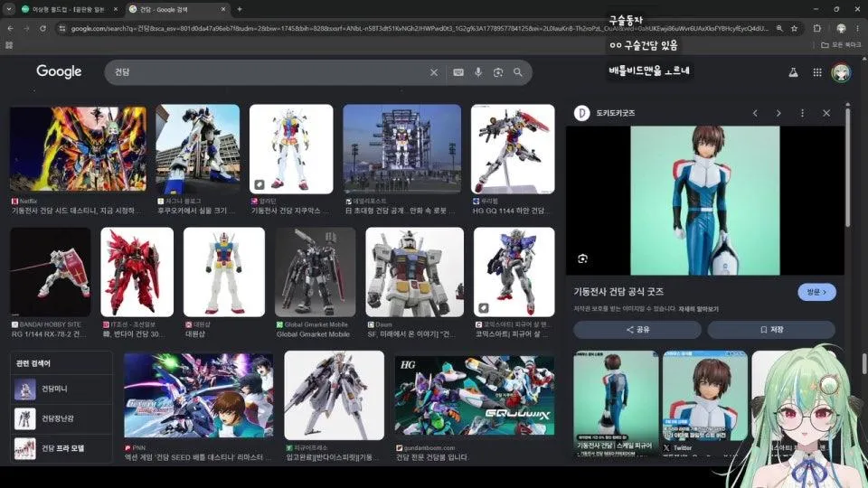Open the large preview image of the figure
Viewport: 868px width, 488px height.
(704, 201)
